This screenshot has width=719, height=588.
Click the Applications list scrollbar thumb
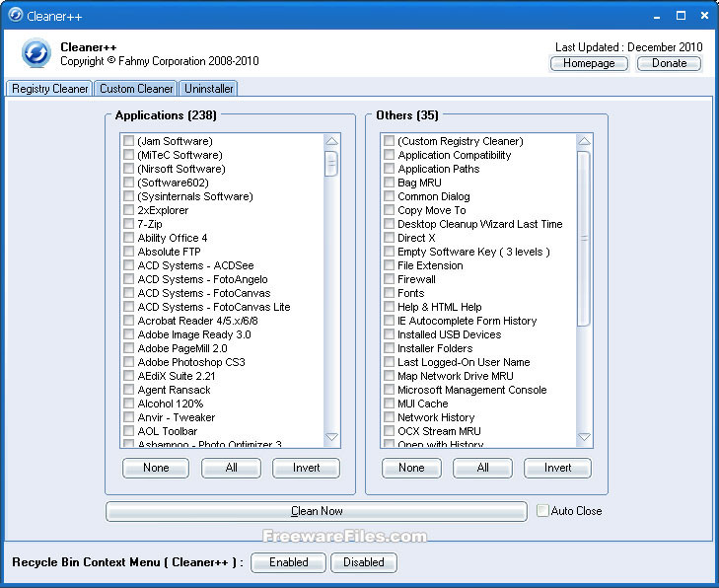pos(331,164)
